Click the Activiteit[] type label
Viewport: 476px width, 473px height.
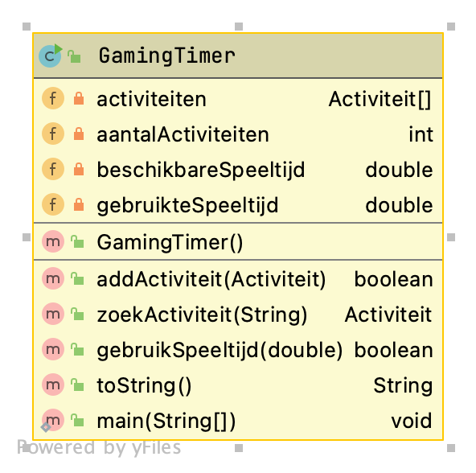coord(380,99)
